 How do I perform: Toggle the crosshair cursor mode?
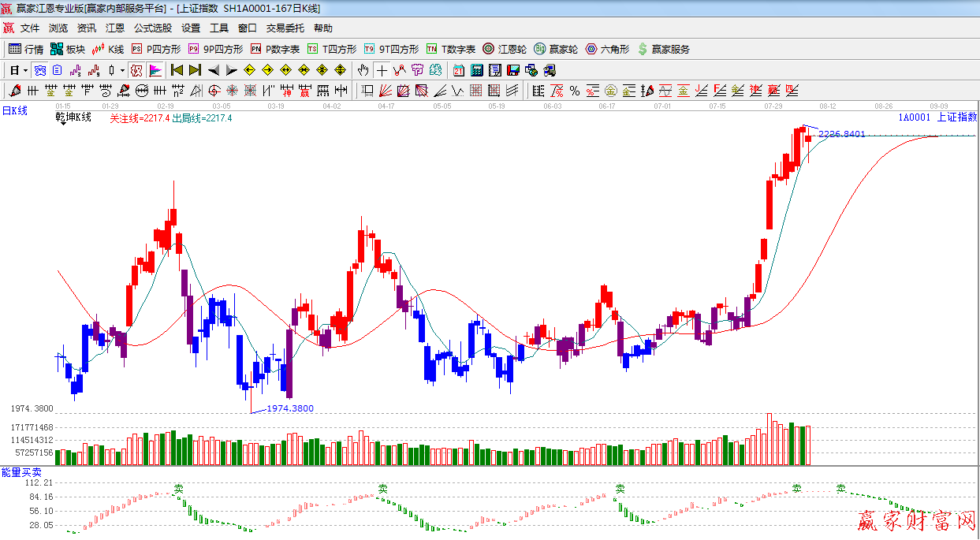(382, 70)
